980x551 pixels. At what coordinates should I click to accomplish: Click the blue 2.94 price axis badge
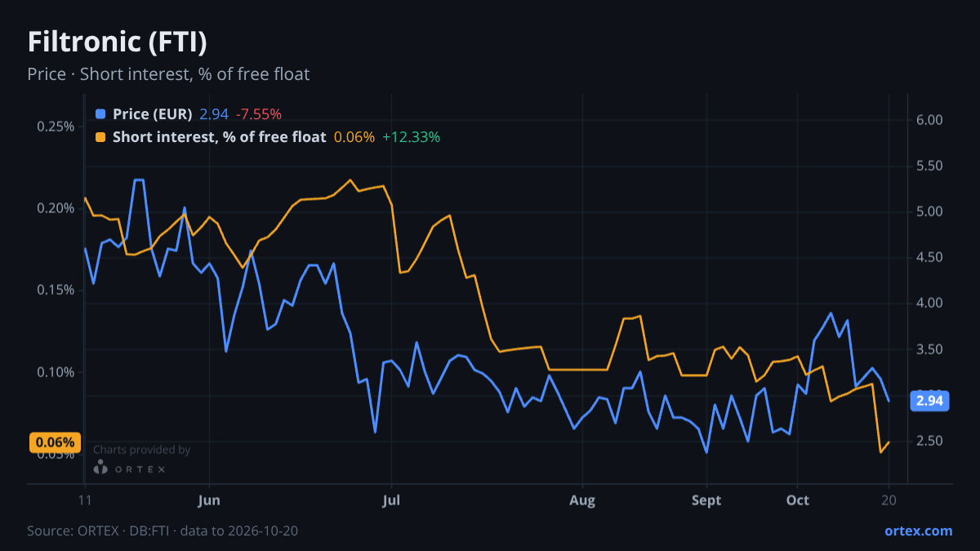point(929,401)
